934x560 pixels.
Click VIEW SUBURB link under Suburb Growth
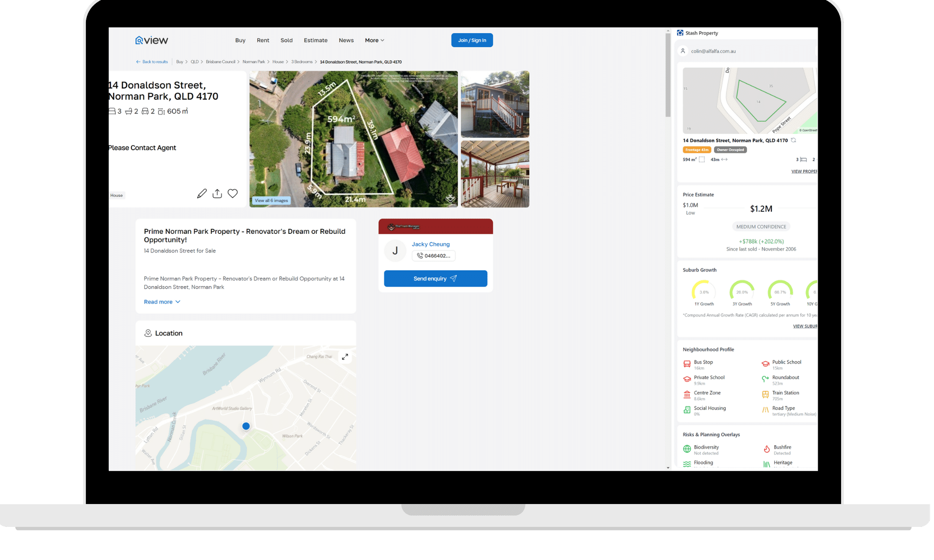[805, 326]
